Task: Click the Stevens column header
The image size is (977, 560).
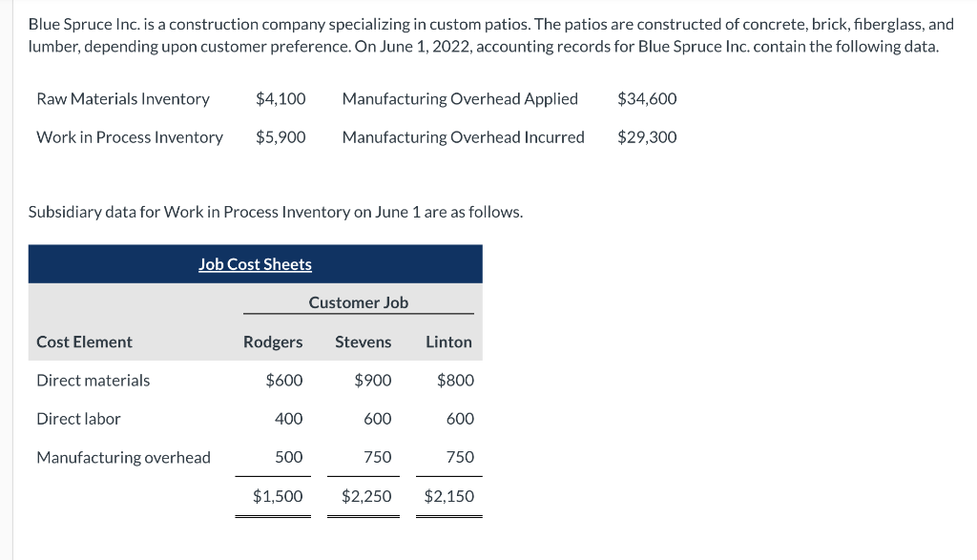Action: coord(364,342)
